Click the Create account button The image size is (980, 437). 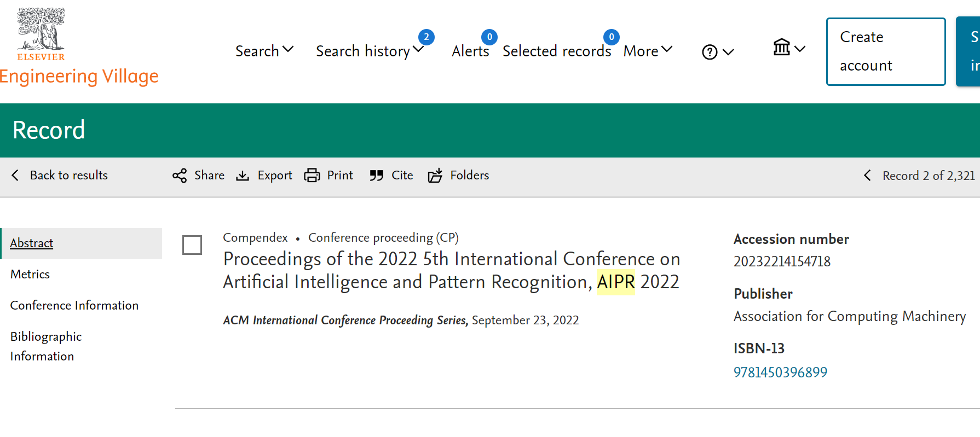coord(886,51)
